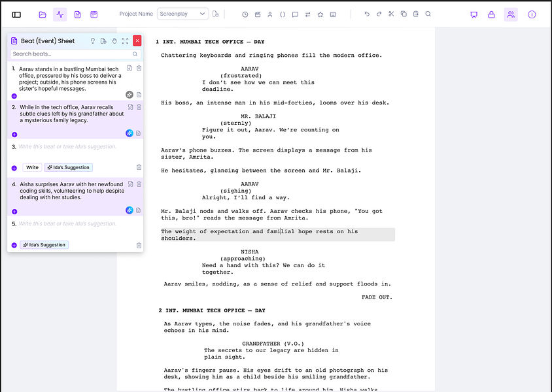Toggle the left sidebar panel icon

tap(16, 14)
